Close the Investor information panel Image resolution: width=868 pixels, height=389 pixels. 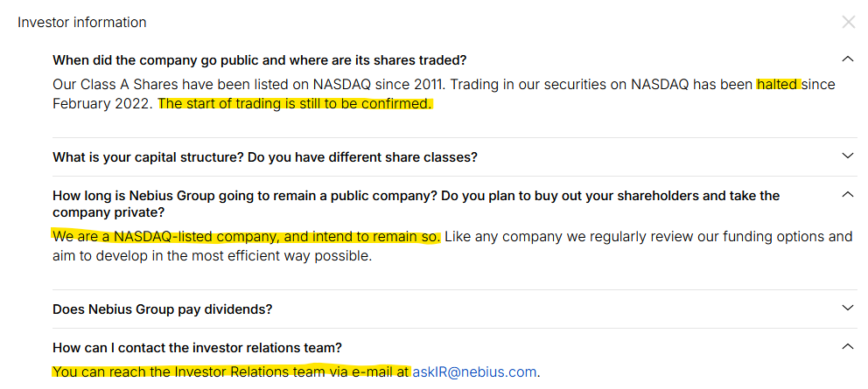pyautogui.click(x=848, y=23)
